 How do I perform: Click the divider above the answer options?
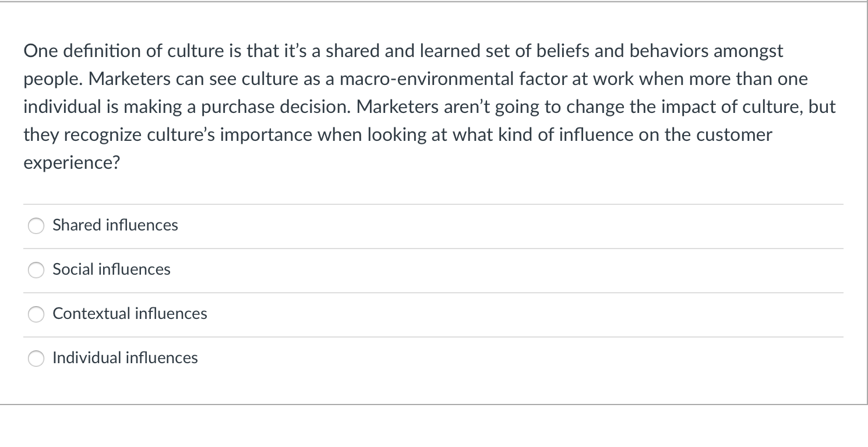tap(433, 204)
